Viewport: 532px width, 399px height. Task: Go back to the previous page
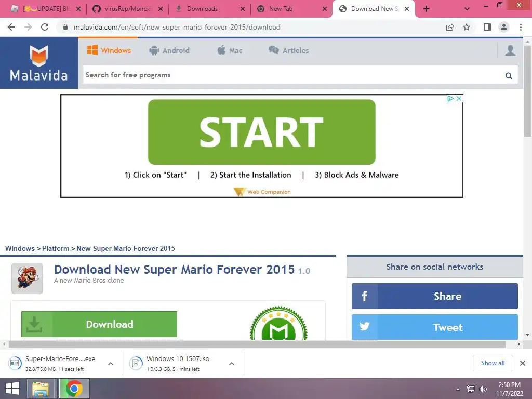(11, 27)
